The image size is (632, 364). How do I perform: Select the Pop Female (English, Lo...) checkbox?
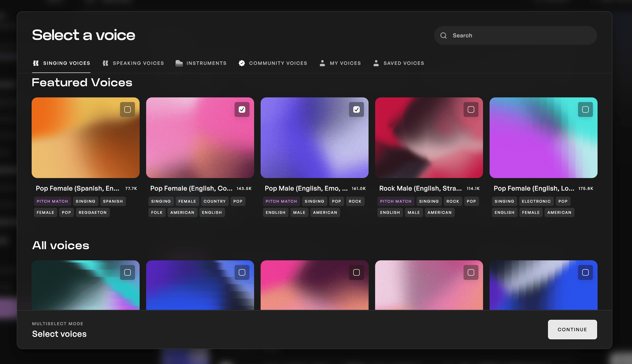pos(585,109)
